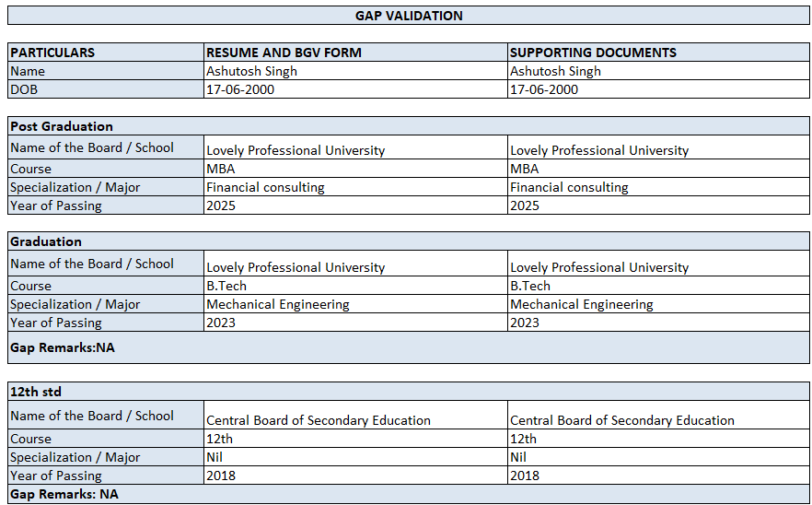Click the GAP VALIDATION title cell
The image size is (812, 505).
tap(409, 16)
